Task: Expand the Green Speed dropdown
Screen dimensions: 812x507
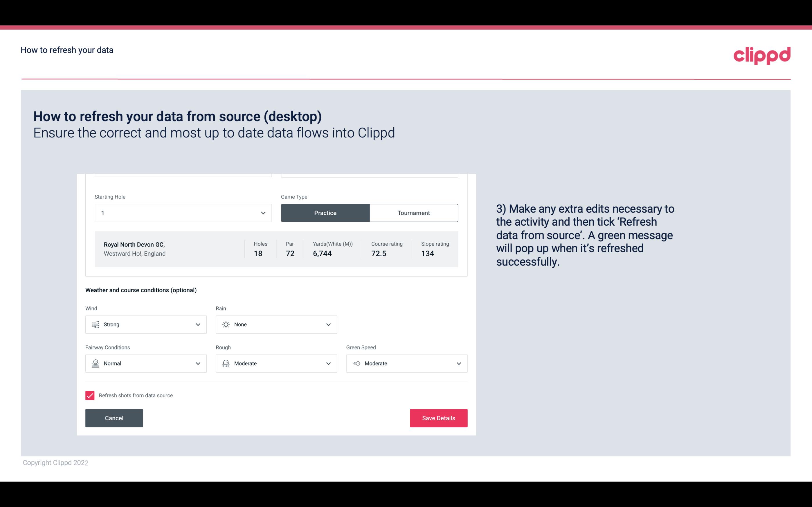Action: pyautogui.click(x=458, y=363)
